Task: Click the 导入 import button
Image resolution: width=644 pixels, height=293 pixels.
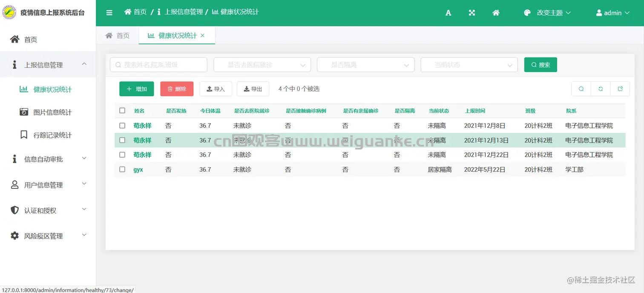Action: [x=216, y=89]
